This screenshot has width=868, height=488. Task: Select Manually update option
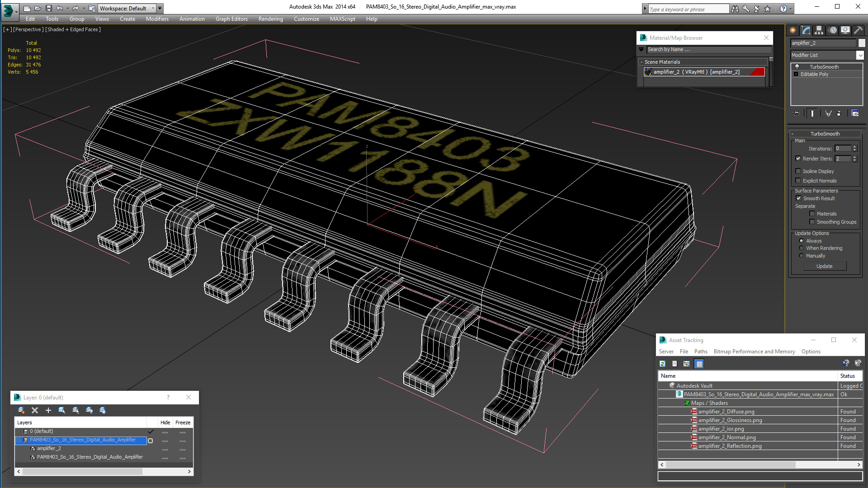802,256
